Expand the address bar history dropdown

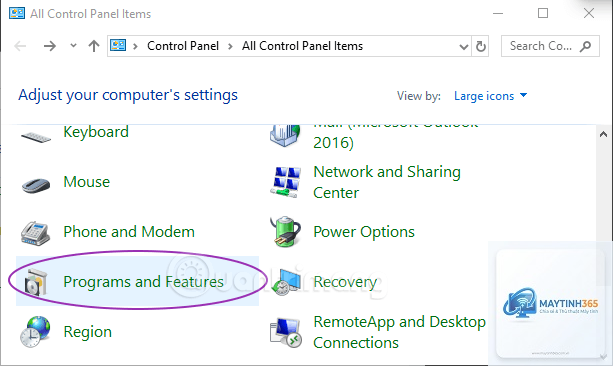(464, 47)
